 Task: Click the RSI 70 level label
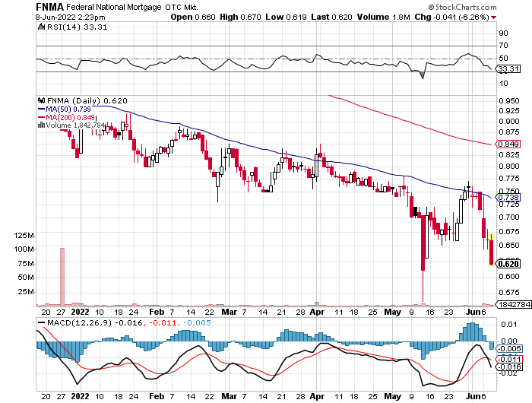[503, 45]
